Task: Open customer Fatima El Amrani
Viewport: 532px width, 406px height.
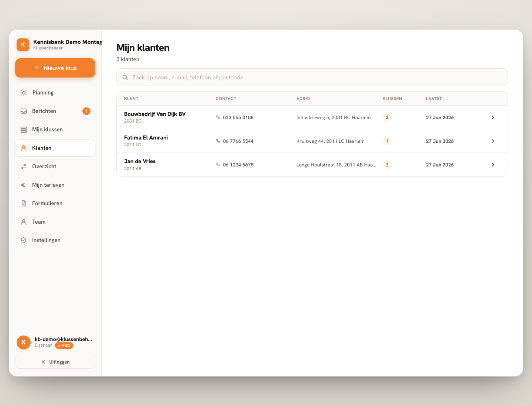Action: click(312, 141)
